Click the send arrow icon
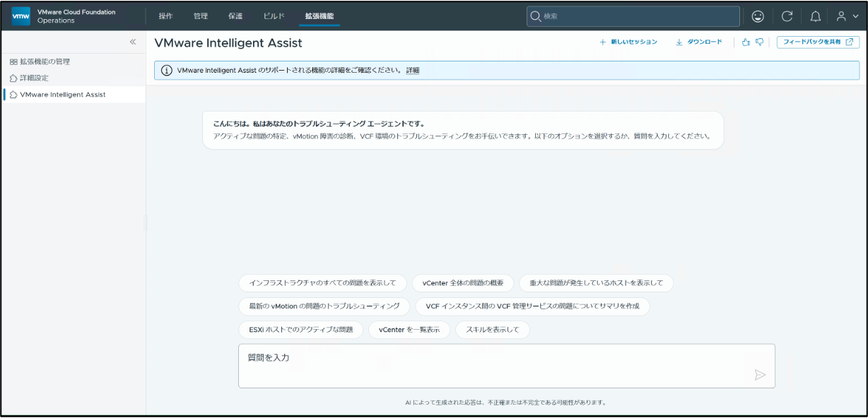Screen dimensions: 868x418 tap(760, 375)
